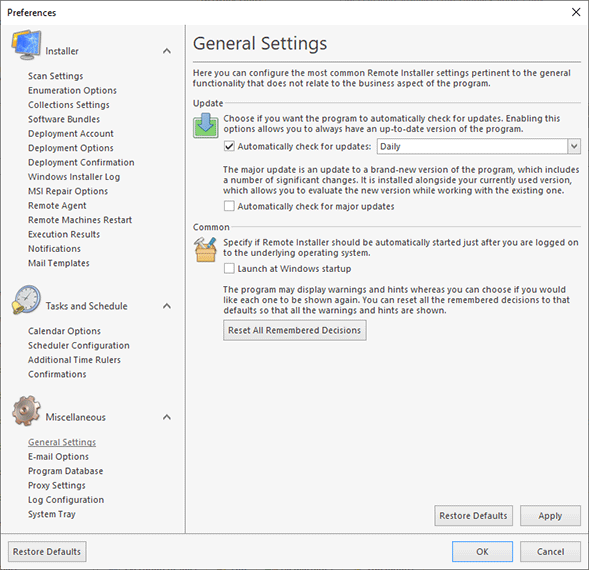
Task: Click Restore Defaults at bottom-left of dialog
Action: pyautogui.click(x=47, y=552)
